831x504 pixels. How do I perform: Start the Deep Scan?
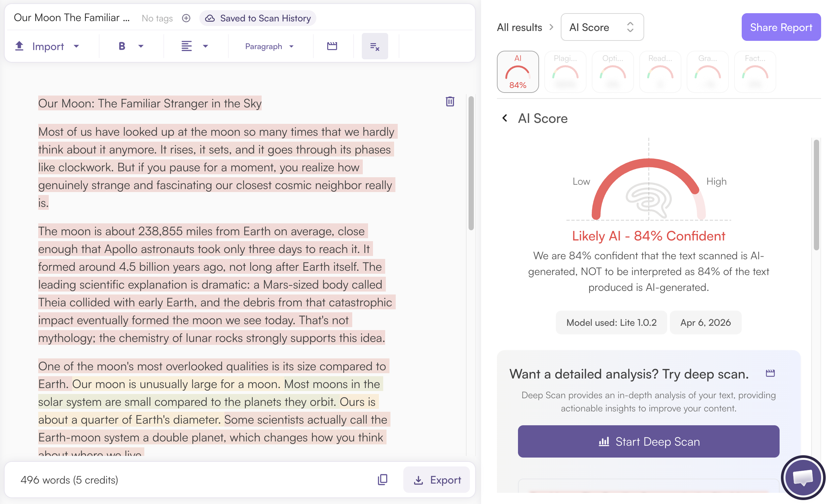(648, 441)
